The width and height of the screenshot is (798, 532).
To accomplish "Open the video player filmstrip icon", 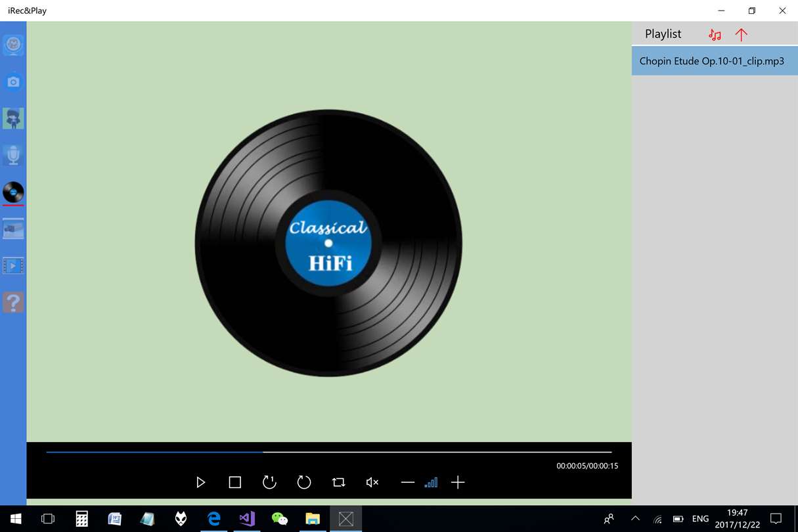I will click(x=13, y=266).
